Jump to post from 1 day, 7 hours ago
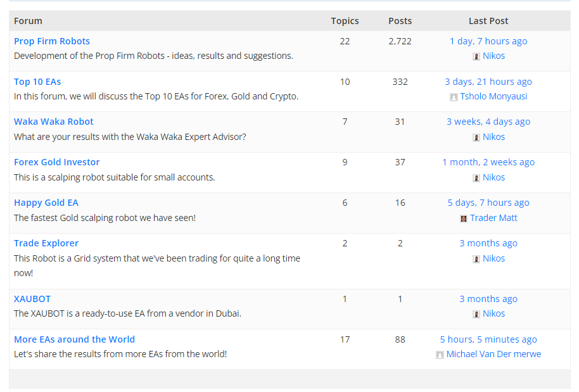Viewport: 579px width, 392px height. [x=488, y=41]
